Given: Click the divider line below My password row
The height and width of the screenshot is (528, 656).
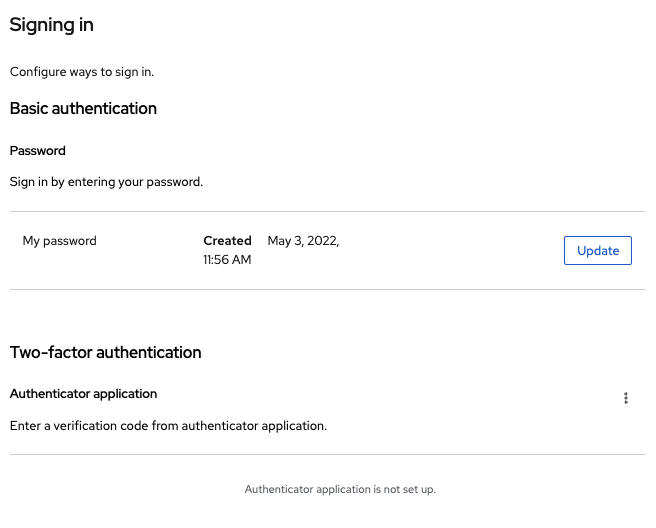Looking at the screenshot, I should (x=327, y=290).
